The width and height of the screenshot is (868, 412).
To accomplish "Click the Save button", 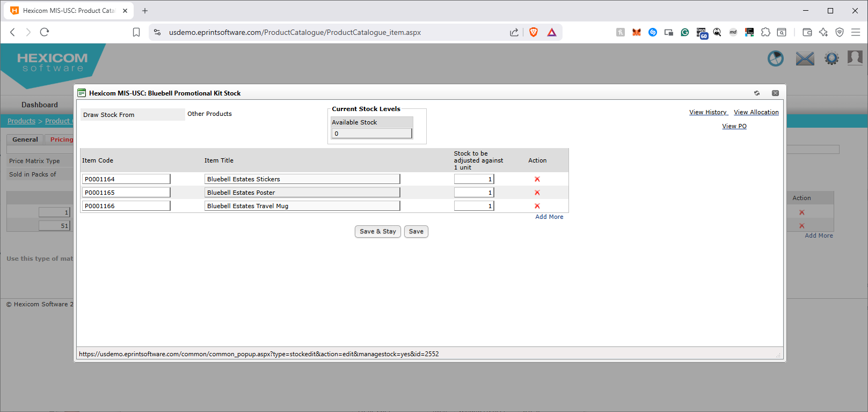I will (416, 232).
